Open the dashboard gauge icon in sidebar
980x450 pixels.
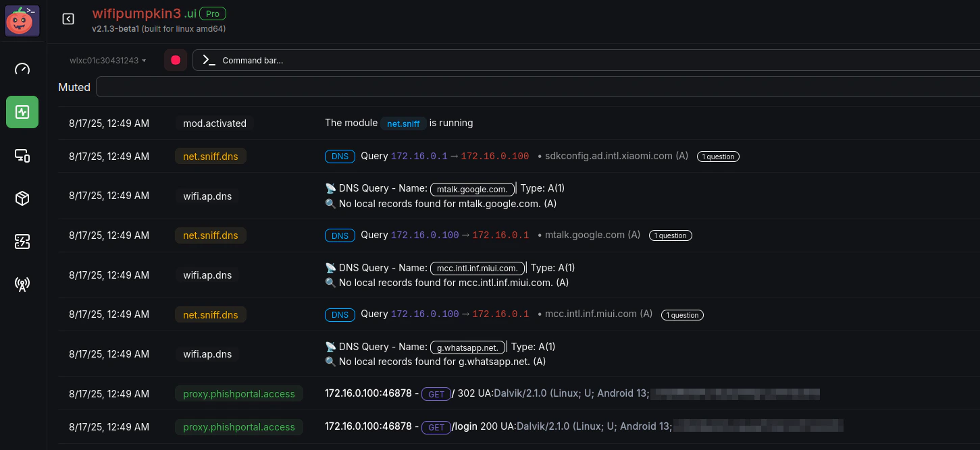[22, 69]
